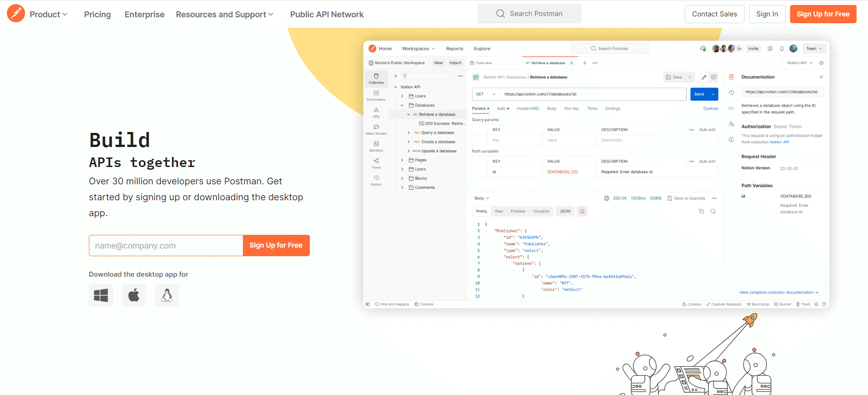Viewport: 868px width, 395px height.
Task: Expand the Query a database request
Action: 409,133
